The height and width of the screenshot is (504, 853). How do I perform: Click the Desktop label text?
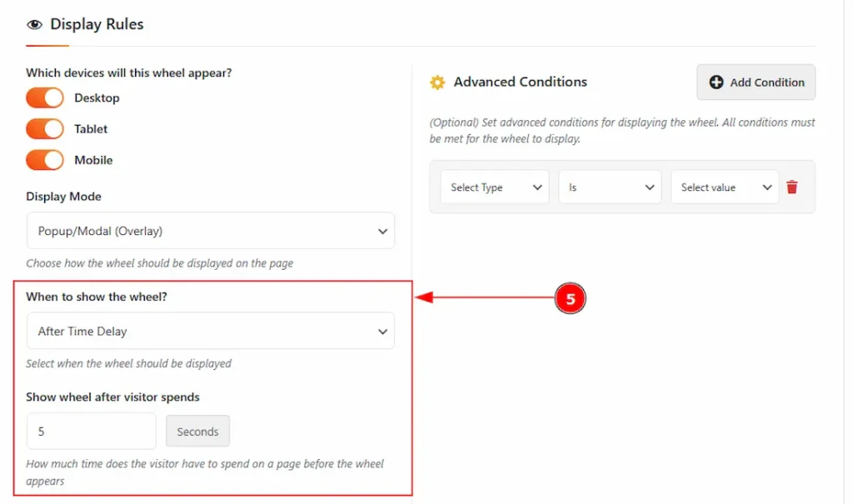(x=97, y=98)
